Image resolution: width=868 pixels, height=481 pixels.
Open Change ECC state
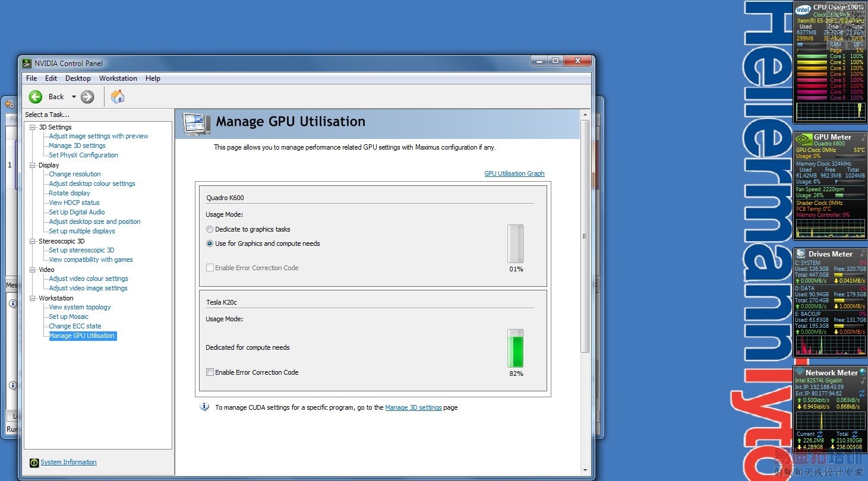coord(75,326)
